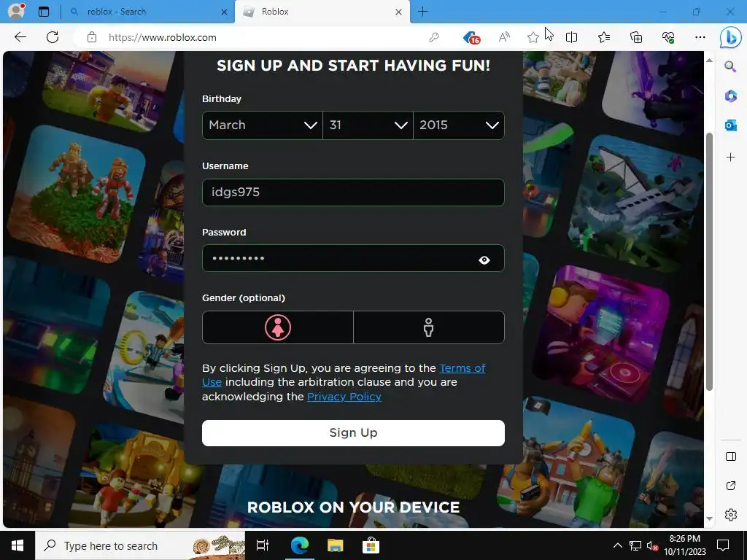Click the Sign Up button
Viewport: 747px width, 560px height.
pyautogui.click(x=353, y=433)
